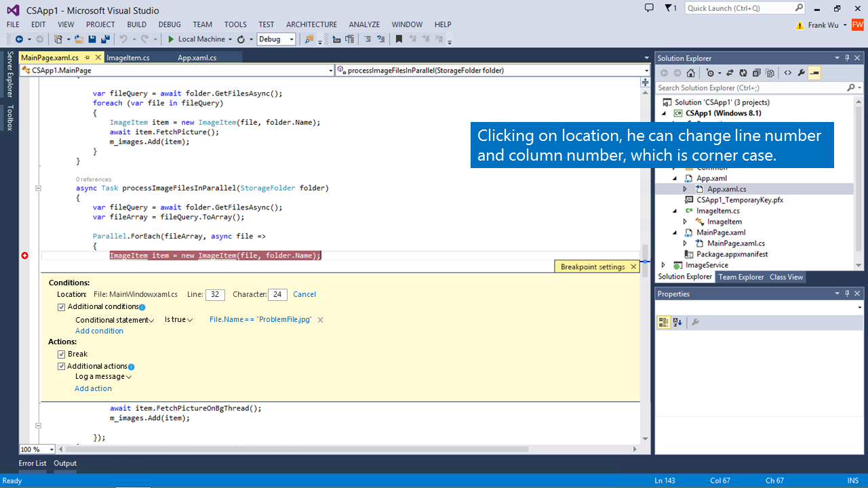Open the Debug configuration dropdown
868x488 pixels.
[x=276, y=39]
